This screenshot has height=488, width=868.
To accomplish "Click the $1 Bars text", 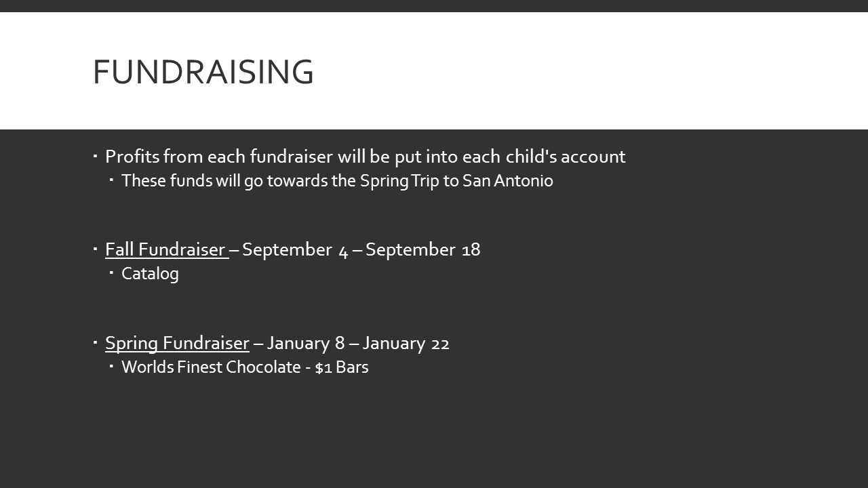I will 342,367.
